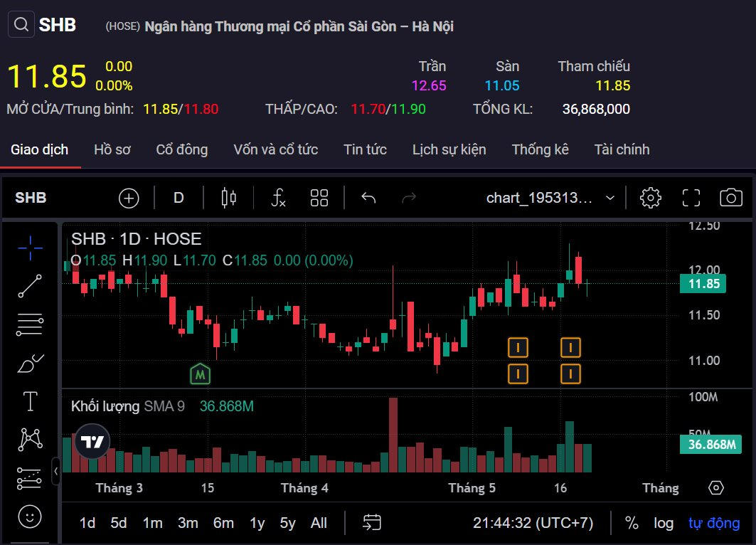This screenshot has height=545, width=756.
Task: Open the indicators fx menu
Action: point(279,199)
